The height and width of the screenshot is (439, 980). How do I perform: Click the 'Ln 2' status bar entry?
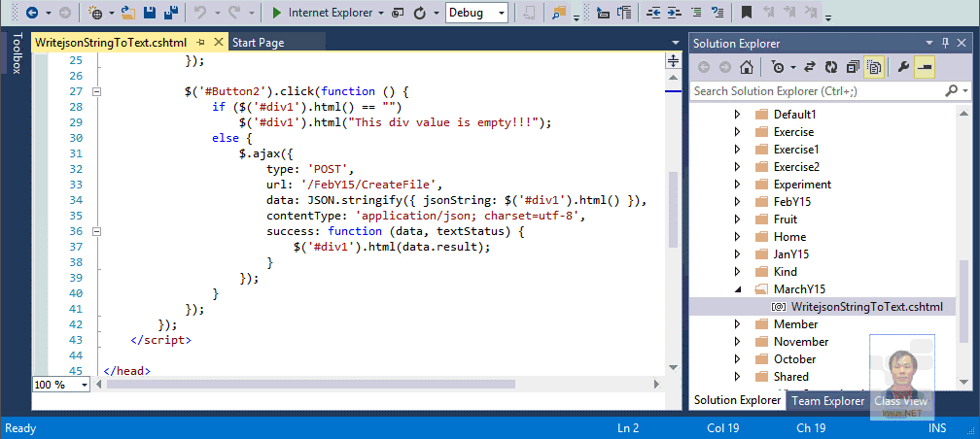pos(628,428)
